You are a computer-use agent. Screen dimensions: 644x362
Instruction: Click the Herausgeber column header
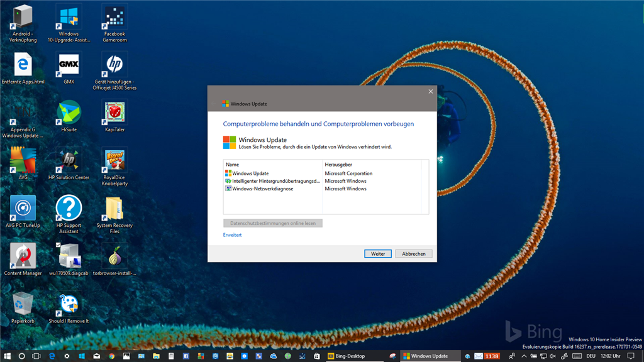[x=372, y=165]
